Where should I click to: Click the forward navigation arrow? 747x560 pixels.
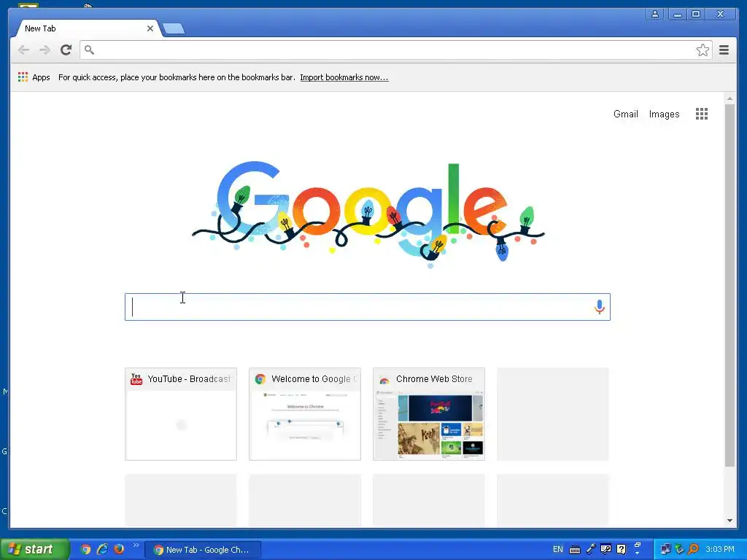(x=44, y=50)
